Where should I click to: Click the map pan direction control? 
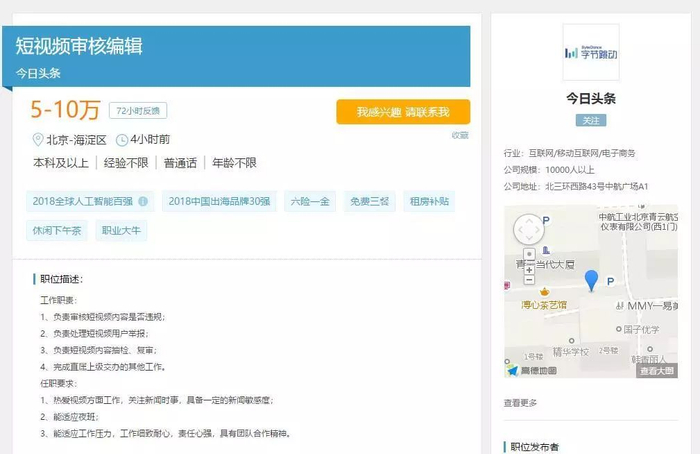tap(529, 230)
